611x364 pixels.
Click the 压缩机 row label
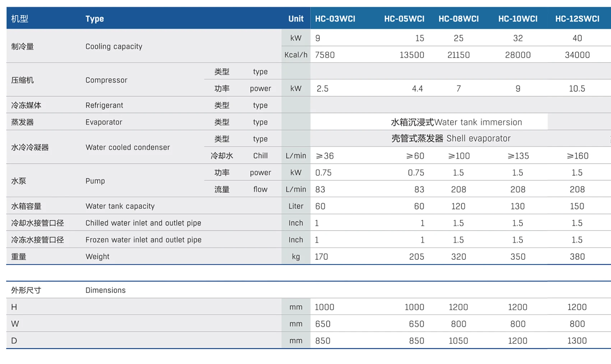click(23, 80)
